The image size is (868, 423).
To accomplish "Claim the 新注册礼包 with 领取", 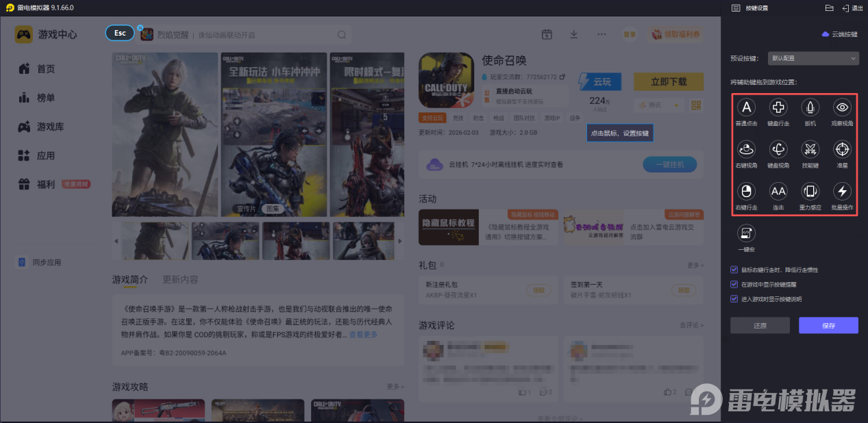I will pyautogui.click(x=538, y=290).
